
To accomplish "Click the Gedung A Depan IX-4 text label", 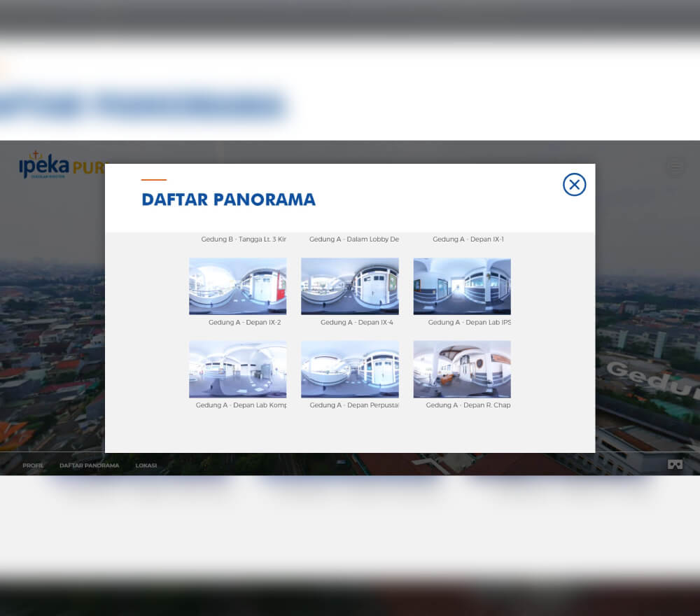I will pyautogui.click(x=356, y=323).
